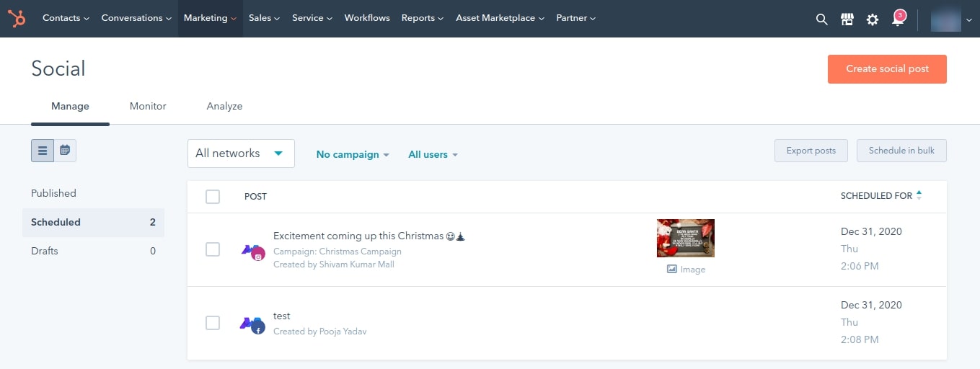Click the HubSpot sprocket logo
Viewport: 980px width, 369px height.
coord(17,18)
